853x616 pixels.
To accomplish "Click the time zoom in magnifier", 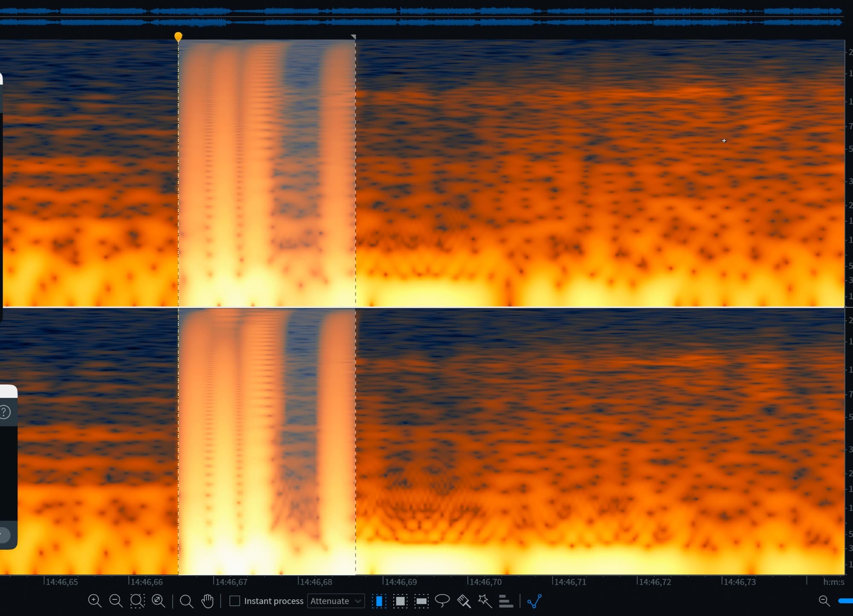I will [x=94, y=601].
